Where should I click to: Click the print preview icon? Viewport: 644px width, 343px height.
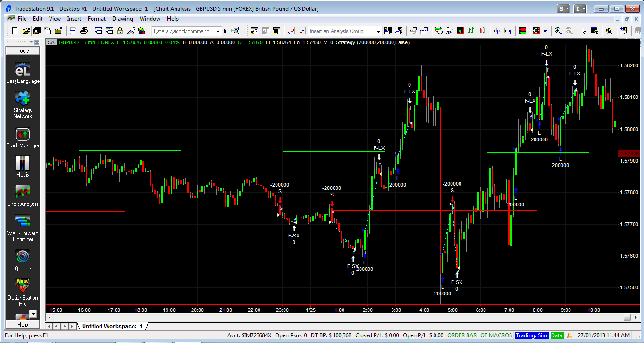(73, 31)
